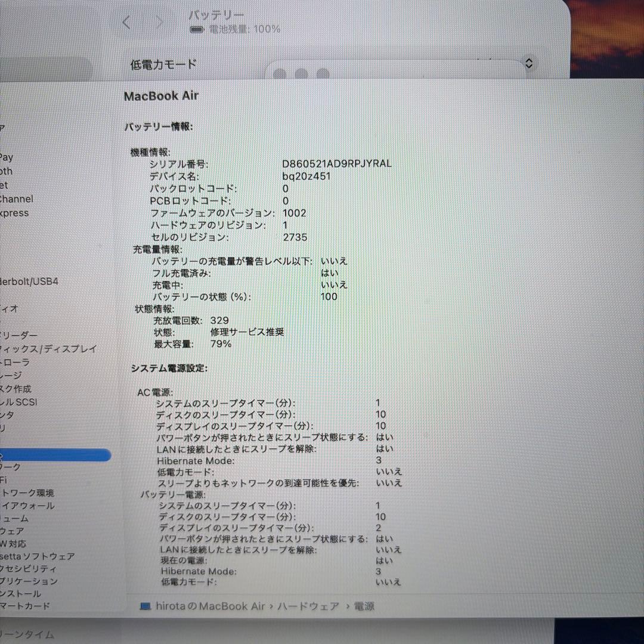This screenshot has width=644, height=644.
Task: Click maximum capacity value 79%
Action: [221, 344]
